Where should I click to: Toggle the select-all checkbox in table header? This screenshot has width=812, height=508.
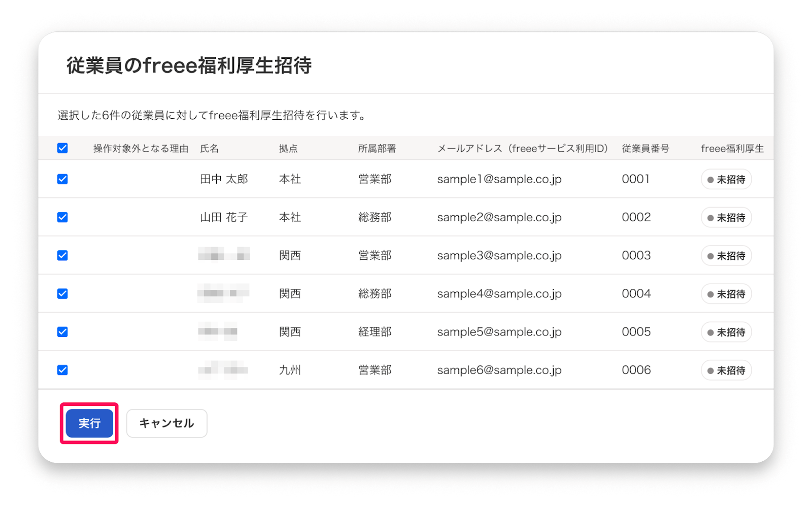coord(62,148)
